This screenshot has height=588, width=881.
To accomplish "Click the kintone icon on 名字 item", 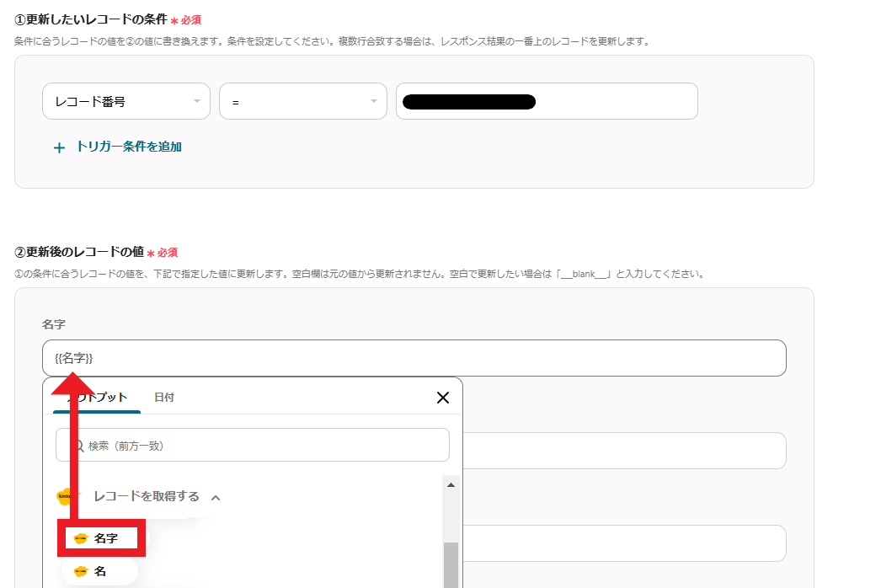I will pos(81,538).
